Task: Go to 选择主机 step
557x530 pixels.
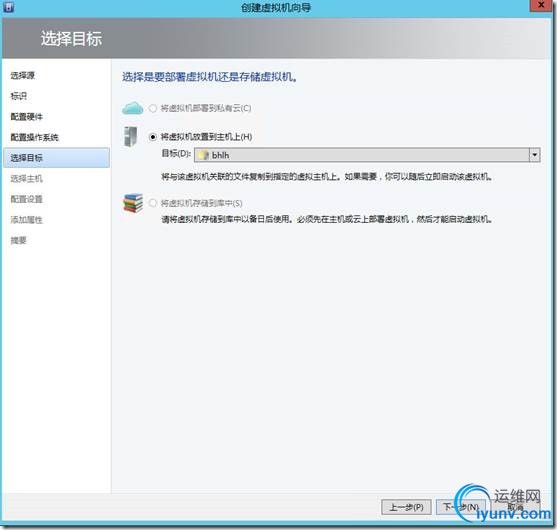Action: 26,178
